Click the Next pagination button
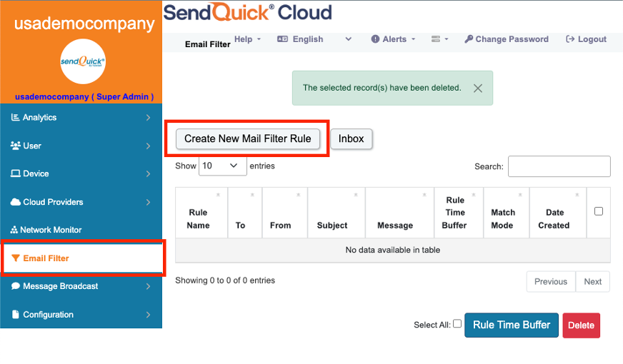Image resolution: width=623 pixels, height=364 pixels. 592,281
